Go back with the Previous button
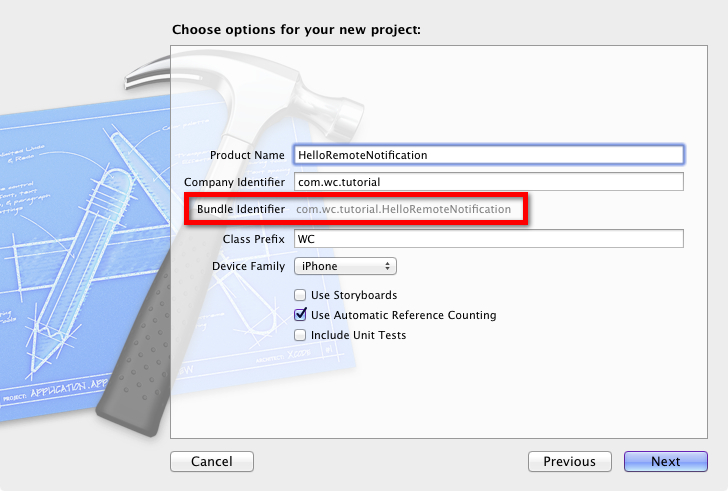728x491 pixels. pos(570,462)
